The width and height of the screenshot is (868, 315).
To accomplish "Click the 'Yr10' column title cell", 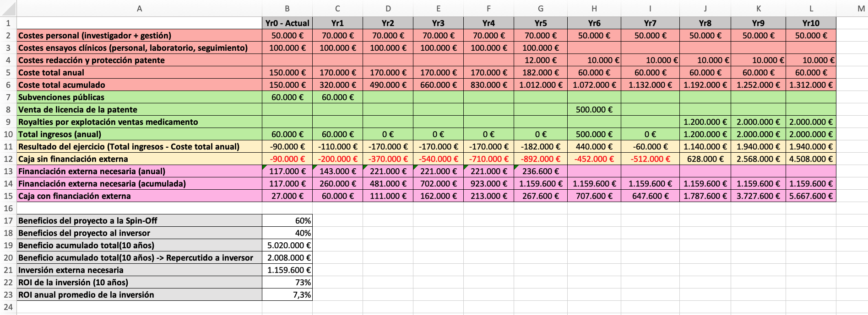I will (x=810, y=23).
